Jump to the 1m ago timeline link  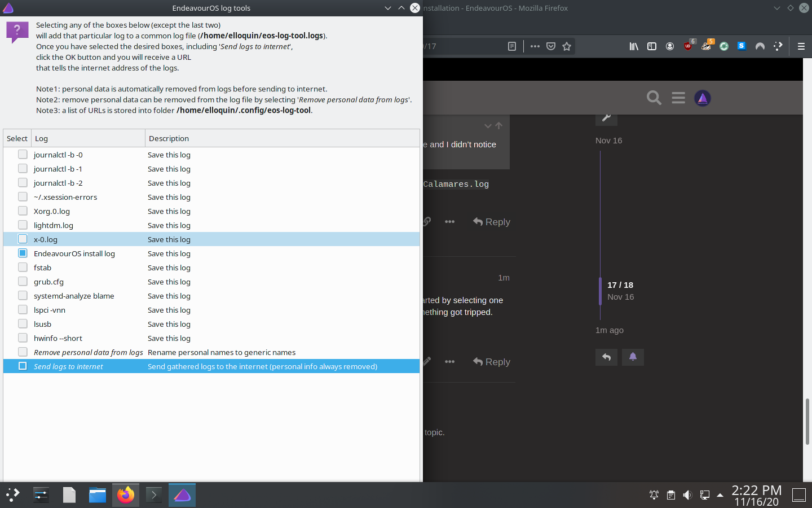[610, 330]
